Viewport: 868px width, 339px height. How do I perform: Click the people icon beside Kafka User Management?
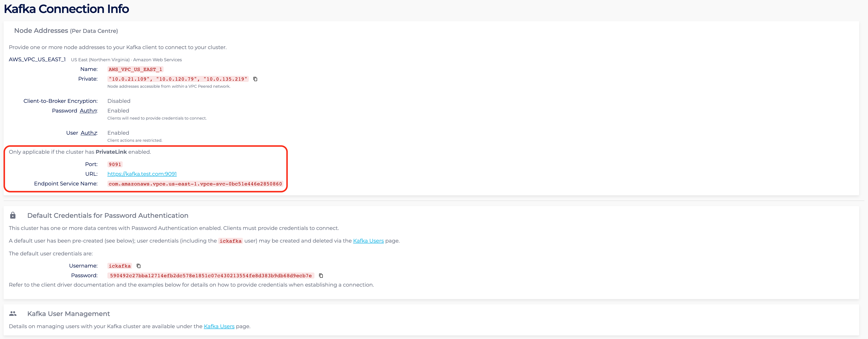(13, 314)
